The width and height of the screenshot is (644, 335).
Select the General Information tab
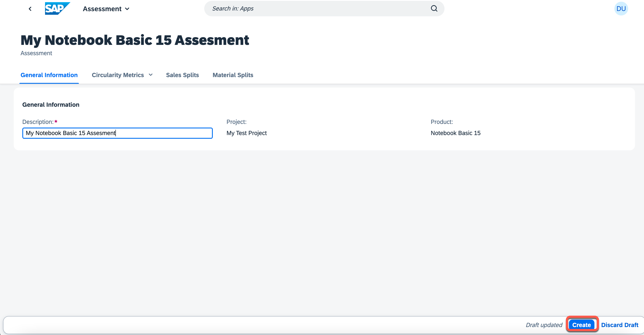(x=49, y=75)
